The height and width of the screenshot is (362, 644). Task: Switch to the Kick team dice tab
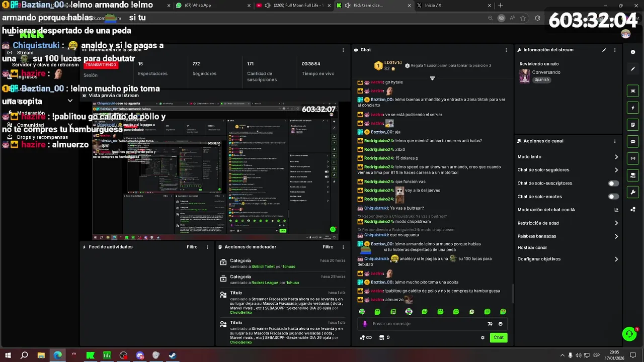[373, 6]
